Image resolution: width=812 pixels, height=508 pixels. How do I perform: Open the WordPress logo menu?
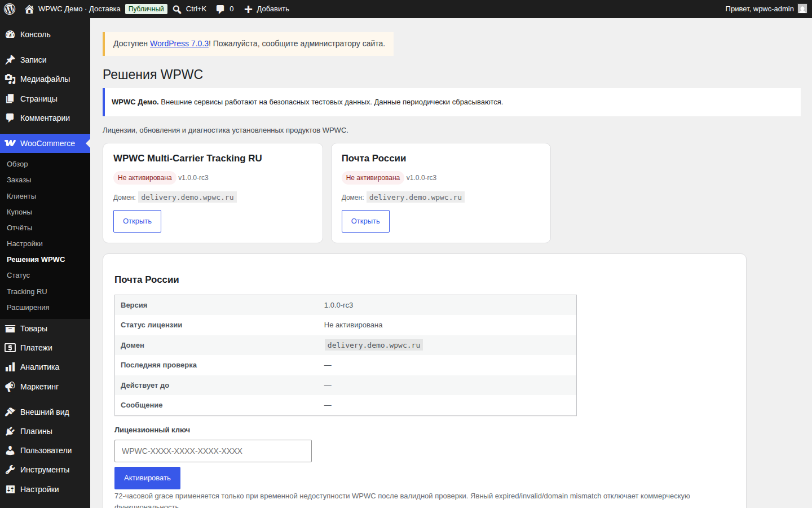pos(10,9)
